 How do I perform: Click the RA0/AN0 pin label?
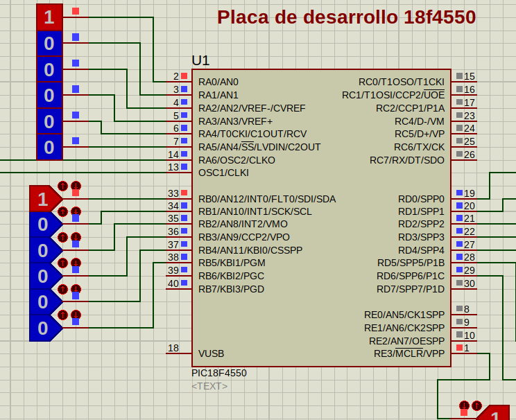[218, 82]
